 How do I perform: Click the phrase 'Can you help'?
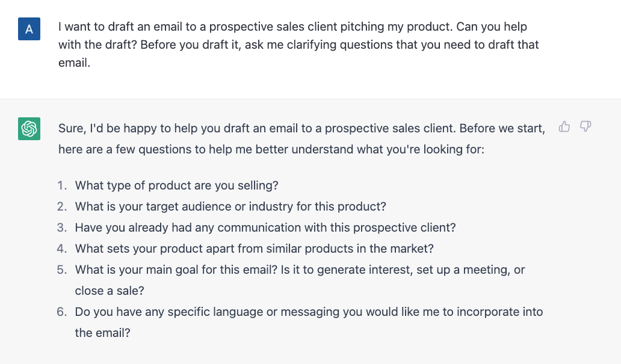click(x=492, y=26)
